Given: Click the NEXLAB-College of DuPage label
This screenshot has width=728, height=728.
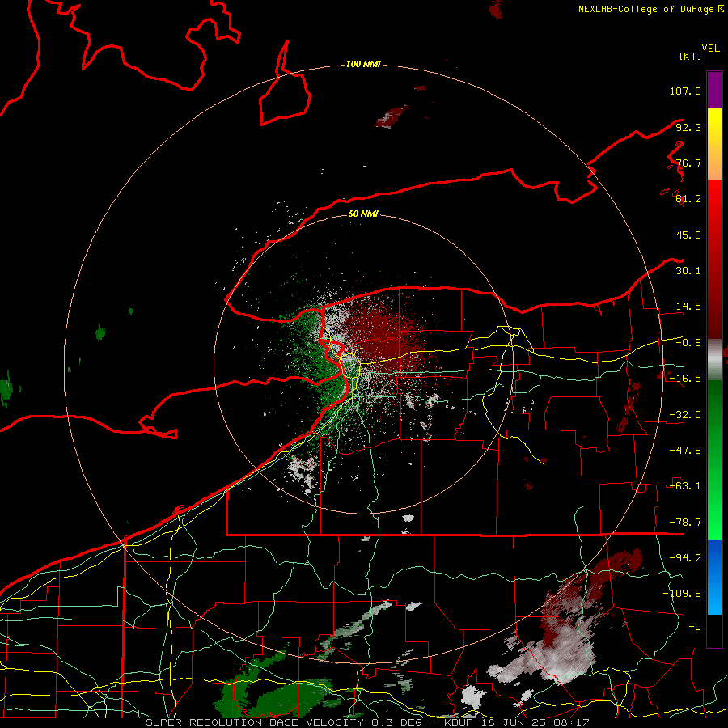Looking at the screenshot, I should 645,9.
